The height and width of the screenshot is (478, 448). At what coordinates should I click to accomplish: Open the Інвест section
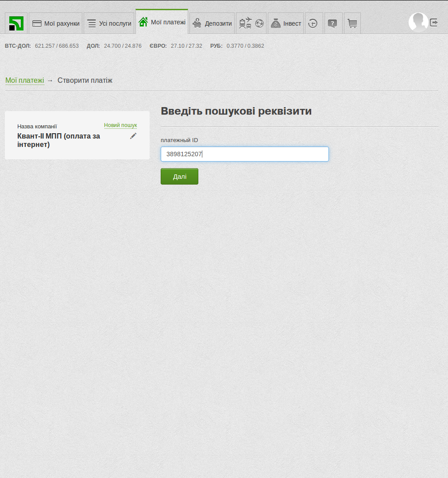click(x=286, y=23)
